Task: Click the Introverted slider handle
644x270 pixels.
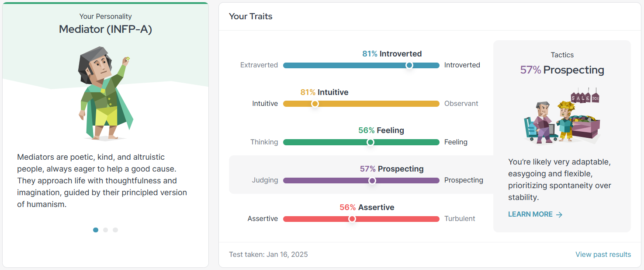Action: 409,65
